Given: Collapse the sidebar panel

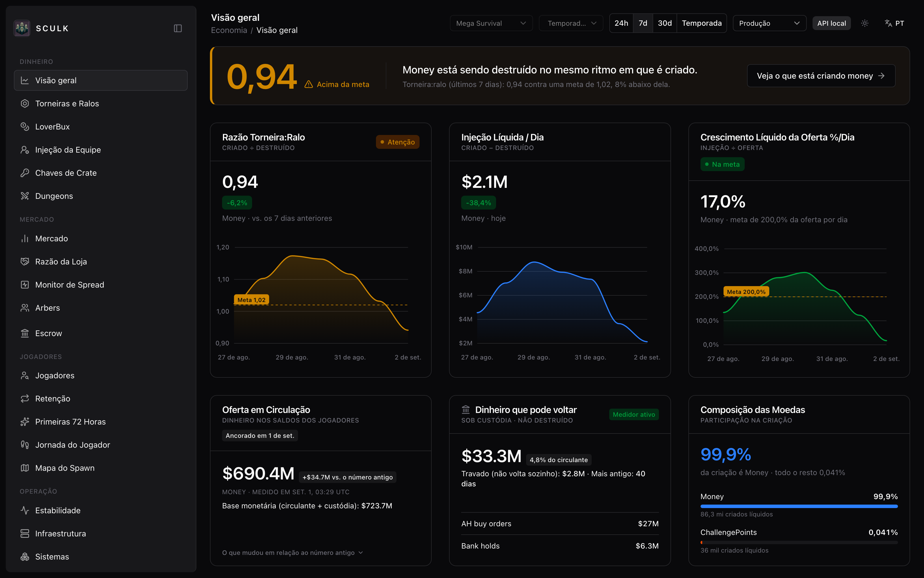Looking at the screenshot, I should pyautogui.click(x=178, y=28).
